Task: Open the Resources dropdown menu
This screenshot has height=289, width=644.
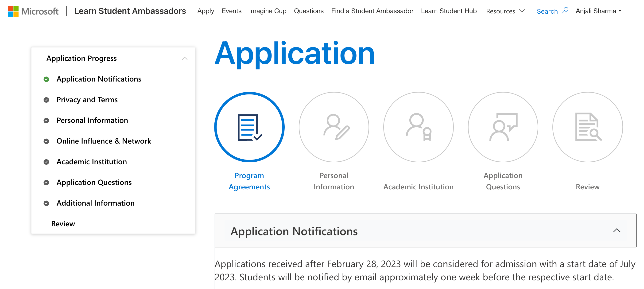Action: point(505,11)
